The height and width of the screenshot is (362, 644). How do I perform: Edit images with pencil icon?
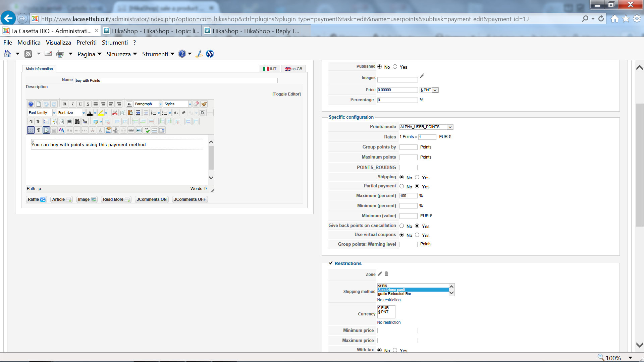(x=422, y=76)
